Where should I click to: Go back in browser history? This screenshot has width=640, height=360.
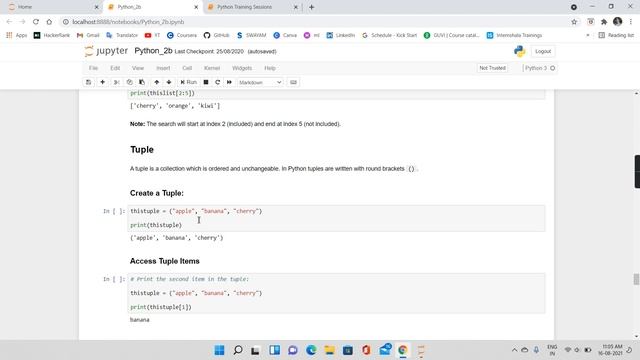click(9, 22)
